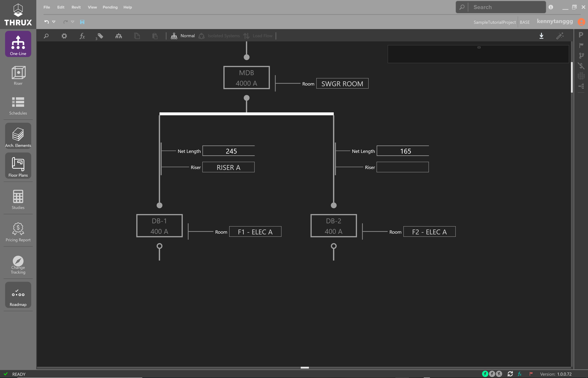Click the magic wand icon
The height and width of the screenshot is (378, 588).
(x=560, y=36)
